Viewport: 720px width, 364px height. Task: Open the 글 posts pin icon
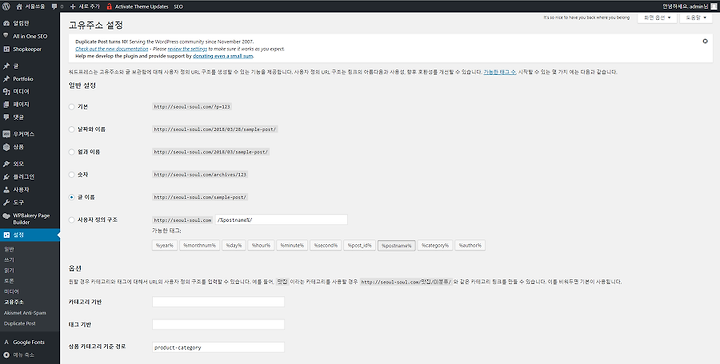pos(6,66)
